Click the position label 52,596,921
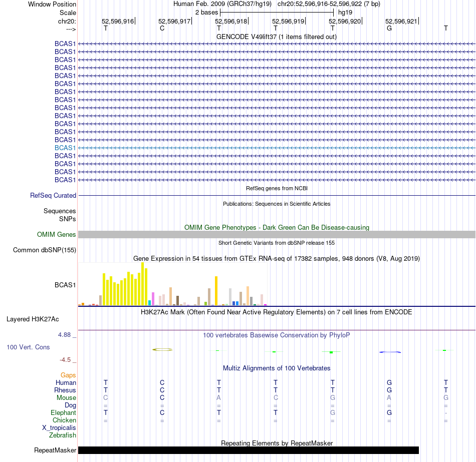476x462 pixels. [401, 21]
